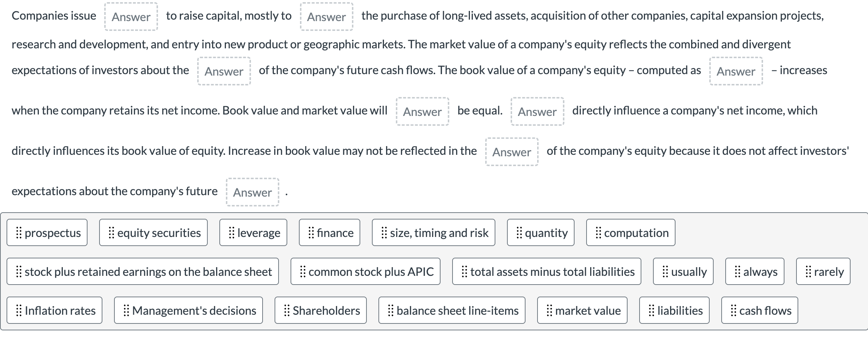Click the drag handle on the finance tile
868x338 pixels.
pos(311,233)
